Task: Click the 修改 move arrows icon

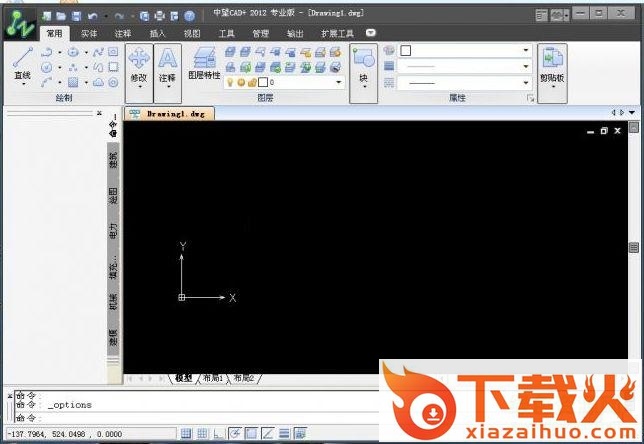Action: coord(139,58)
